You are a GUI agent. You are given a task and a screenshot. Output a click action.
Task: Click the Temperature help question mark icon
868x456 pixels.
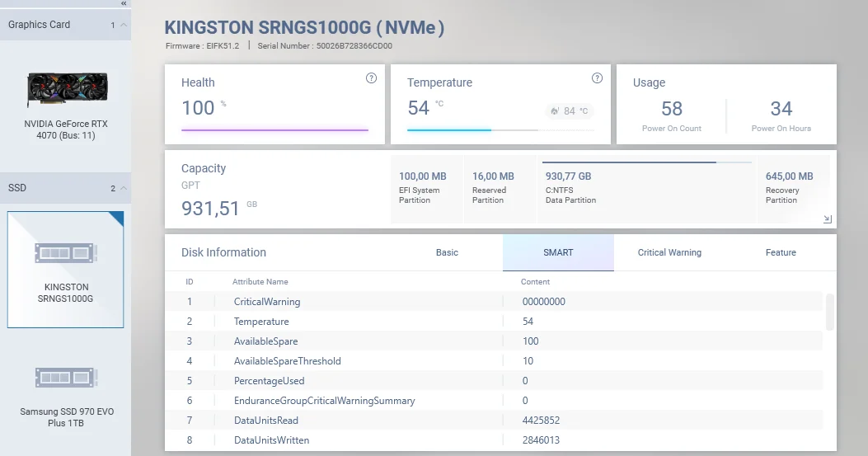597,78
